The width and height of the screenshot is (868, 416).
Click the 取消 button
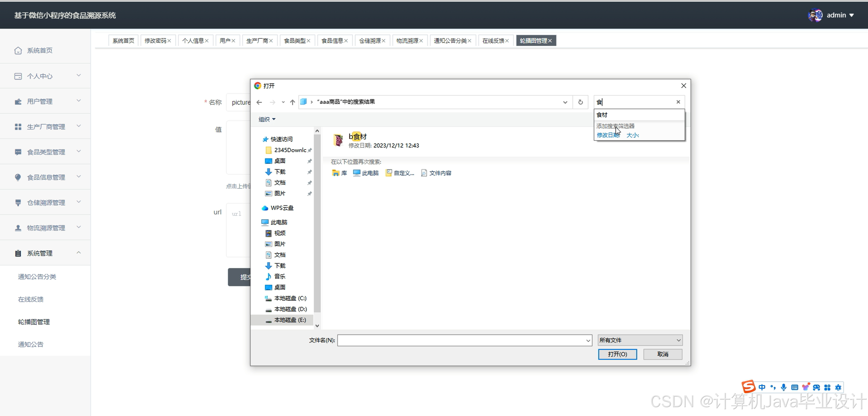tap(662, 354)
